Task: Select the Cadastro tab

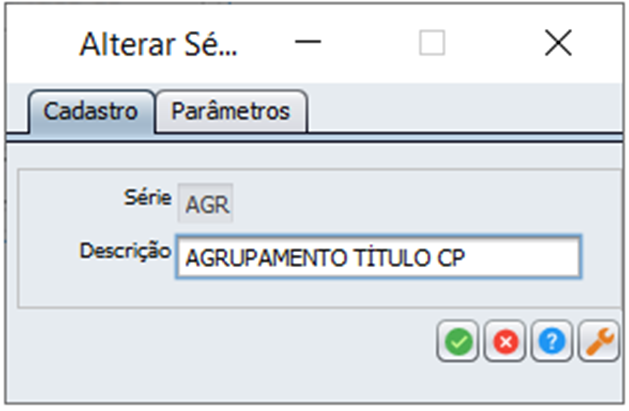Action: coord(91,111)
